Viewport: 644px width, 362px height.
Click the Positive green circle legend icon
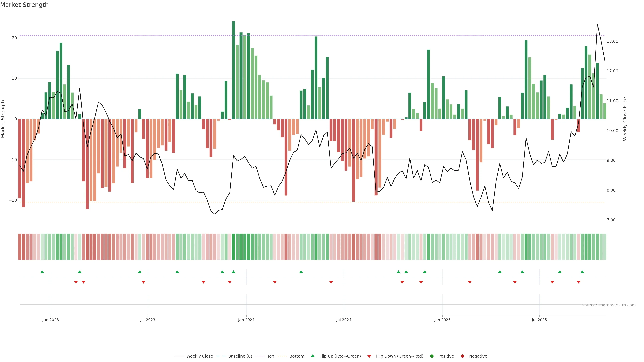pos(432,356)
